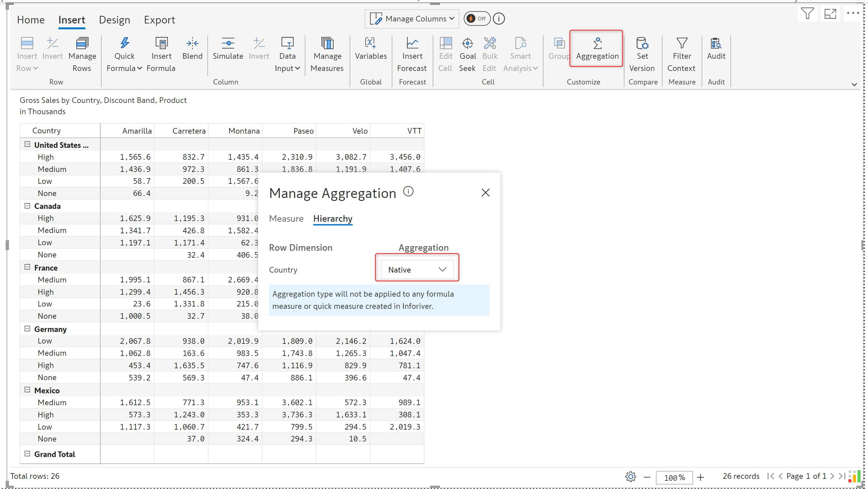Viewport: 868px width, 489px height.
Task: Open the Native aggregation dropdown
Action: tap(417, 270)
